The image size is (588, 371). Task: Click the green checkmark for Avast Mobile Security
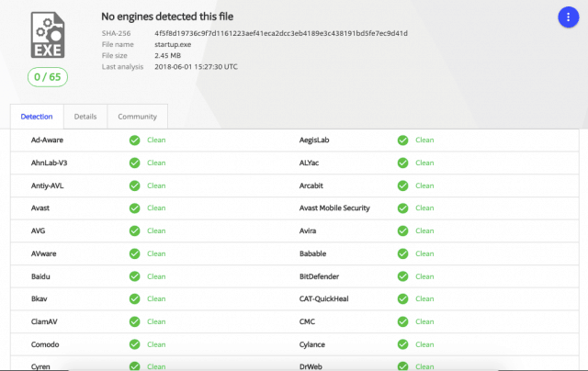coord(402,208)
